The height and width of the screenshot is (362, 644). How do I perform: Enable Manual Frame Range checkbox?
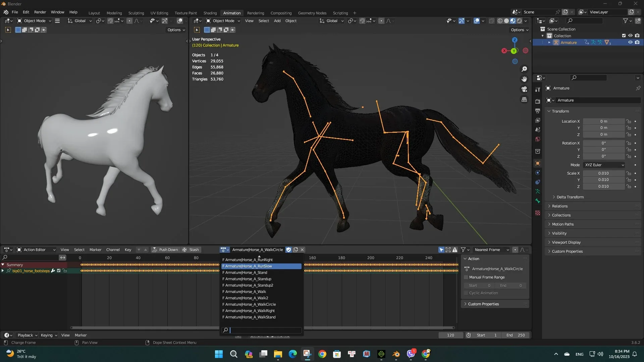pos(466,277)
